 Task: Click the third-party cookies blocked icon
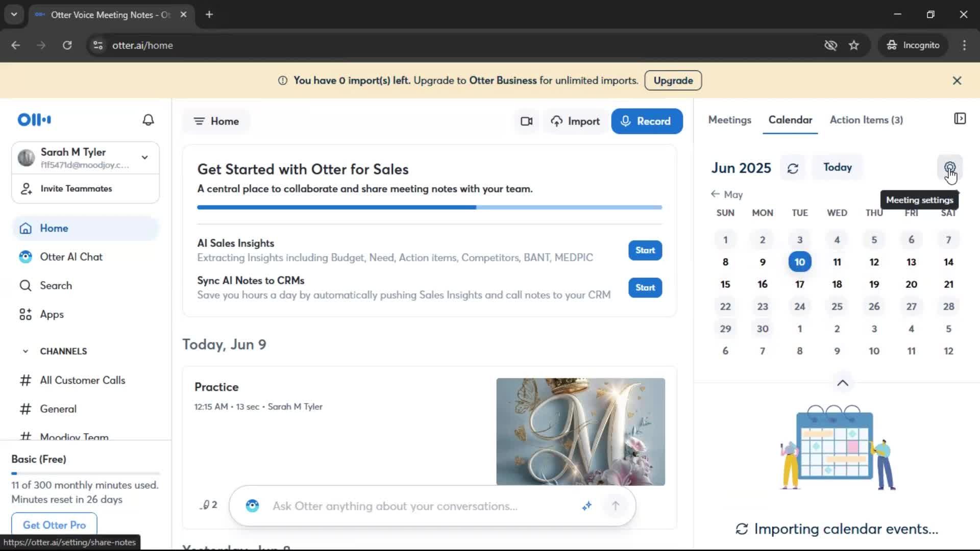click(830, 45)
